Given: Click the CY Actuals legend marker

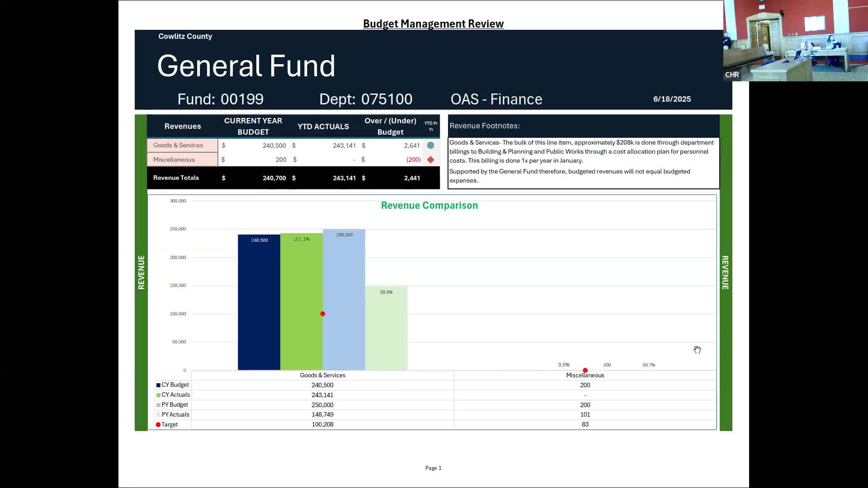Looking at the screenshot, I should (x=158, y=395).
